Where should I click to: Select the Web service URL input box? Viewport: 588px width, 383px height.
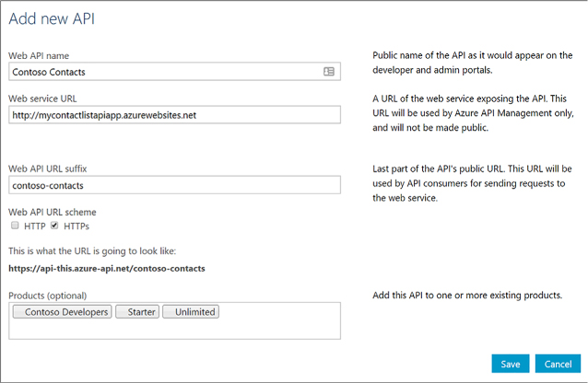pos(174,115)
